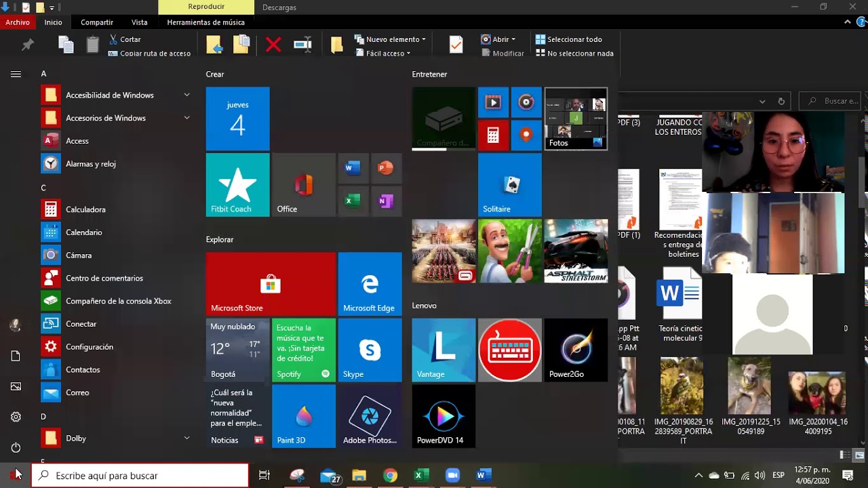
Task: Launch Skype from the Start tiles
Action: pyautogui.click(x=370, y=350)
